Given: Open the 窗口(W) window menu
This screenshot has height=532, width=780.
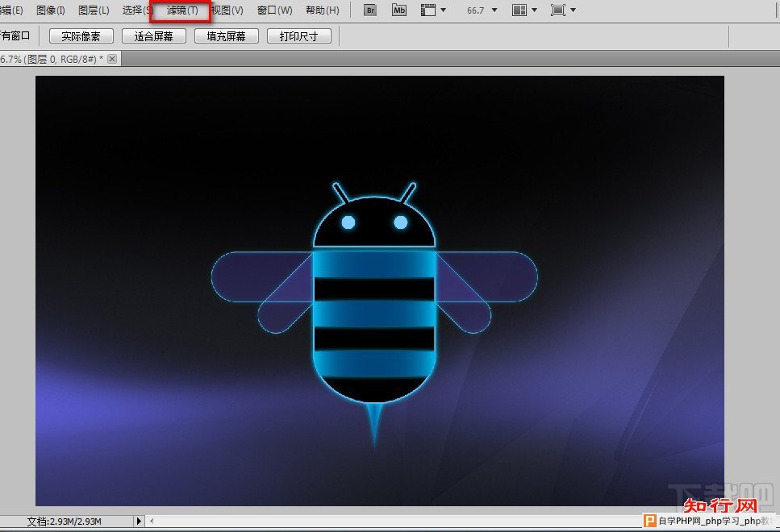Looking at the screenshot, I should [x=274, y=10].
